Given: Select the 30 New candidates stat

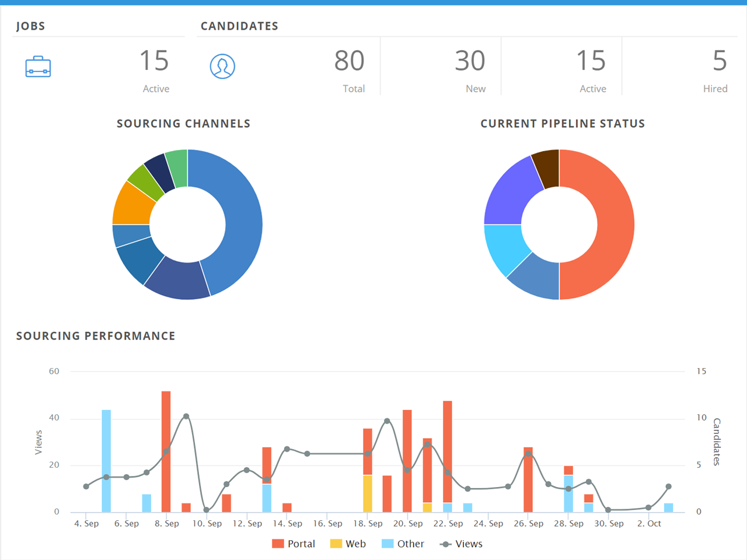Looking at the screenshot, I should [x=470, y=61].
